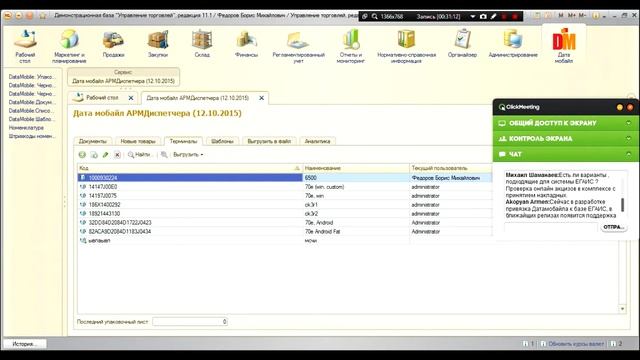Open the Дата мобайл DM section
This screenshot has height=360, width=640.
point(564,45)
